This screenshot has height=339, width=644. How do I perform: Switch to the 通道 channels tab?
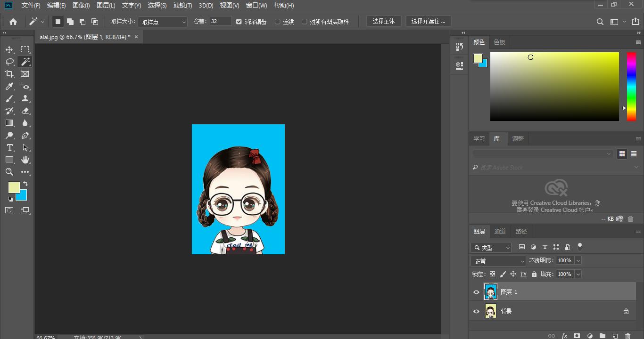click(x=500, y=231)
